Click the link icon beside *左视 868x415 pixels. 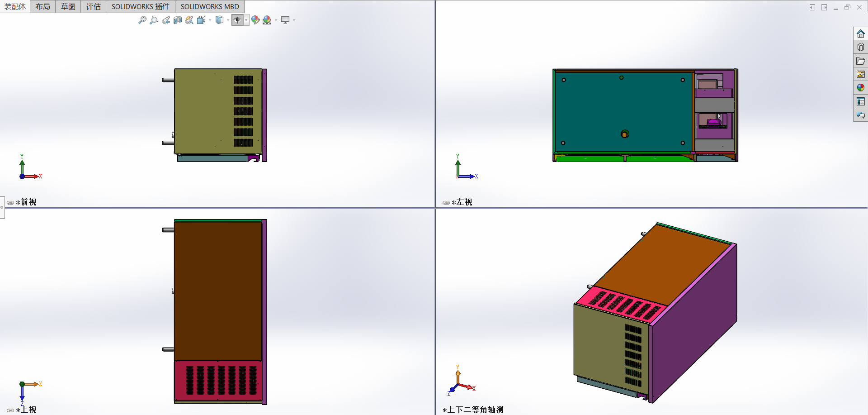coord(446,203)
